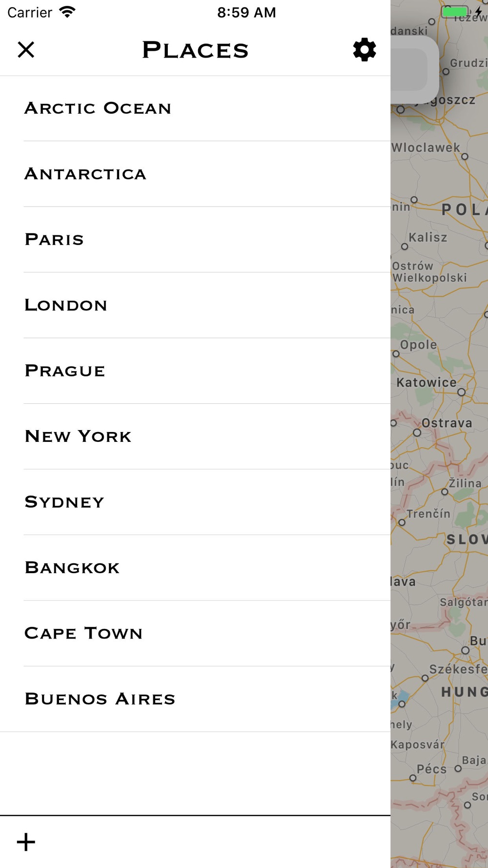The height and width of the screenshot is (868, 488).
Task: Tap the Pécs city on the map
Action: (x=431, y=769)
